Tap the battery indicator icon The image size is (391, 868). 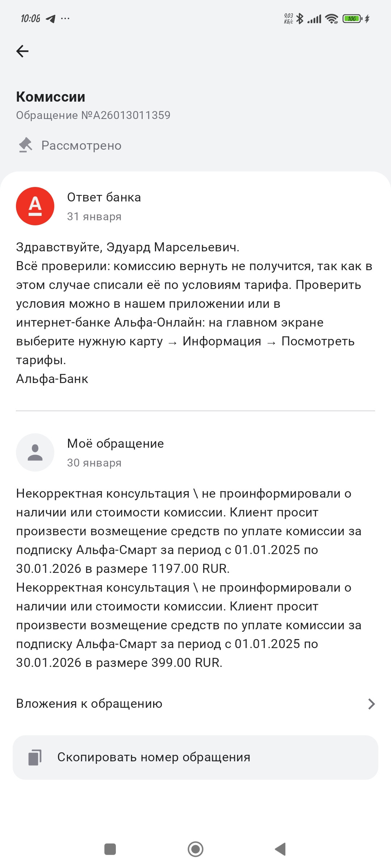(x=352, y=19)
